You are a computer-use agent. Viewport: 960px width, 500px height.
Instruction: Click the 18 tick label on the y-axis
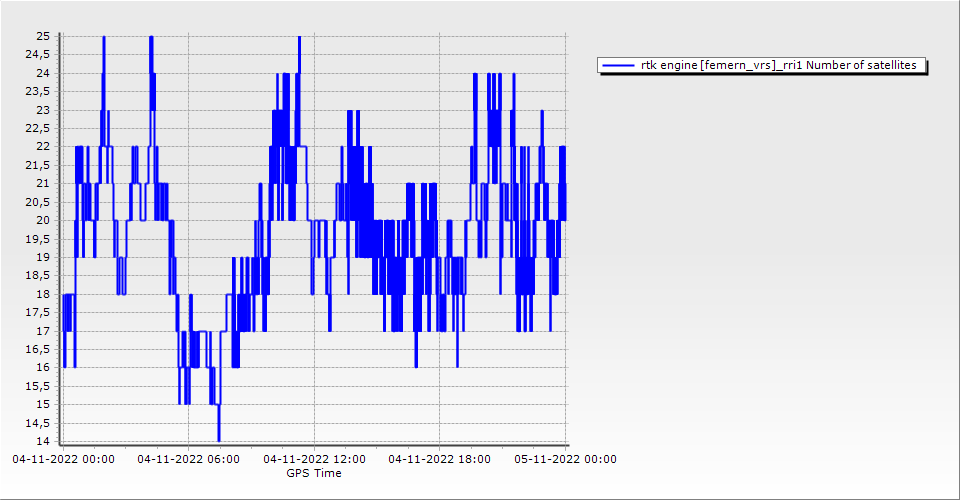[43, 294]
